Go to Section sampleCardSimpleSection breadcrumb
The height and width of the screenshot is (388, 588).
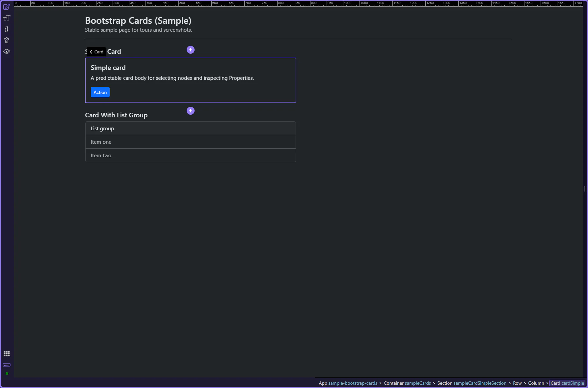pos(471,383)
